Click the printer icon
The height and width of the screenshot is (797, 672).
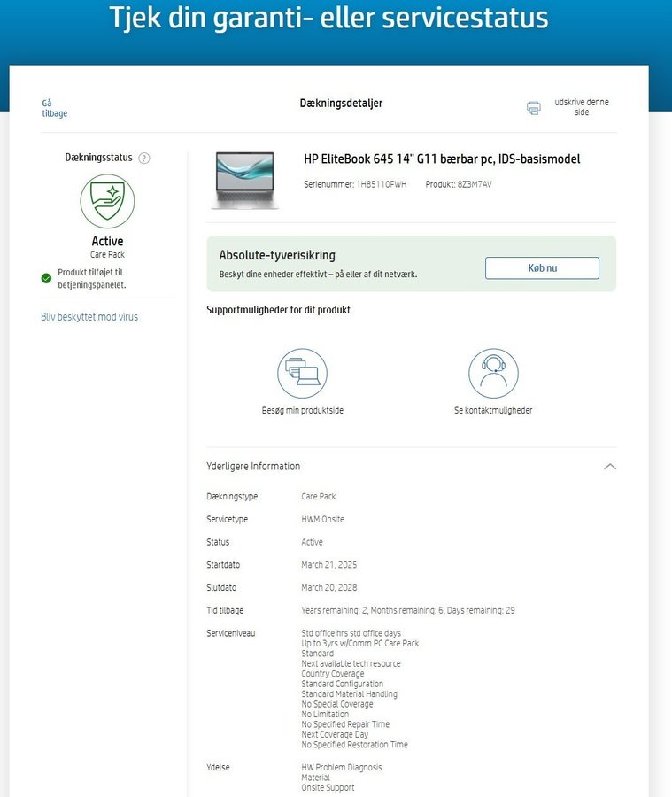(533, 108)
